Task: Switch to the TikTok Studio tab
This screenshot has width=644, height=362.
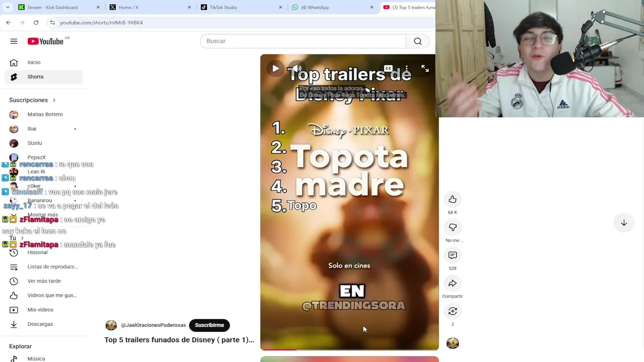Action: coord(223,7)
